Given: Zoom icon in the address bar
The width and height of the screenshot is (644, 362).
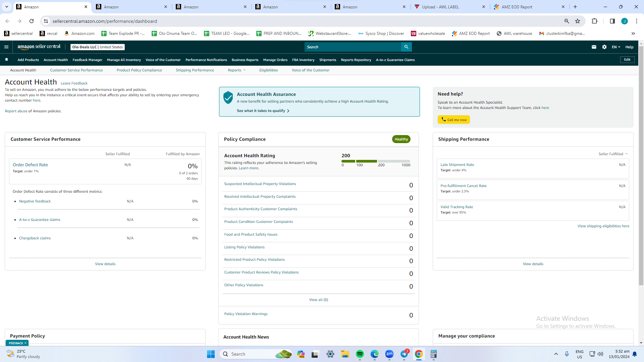Looking at the screenshot, I should click(567, 21).
